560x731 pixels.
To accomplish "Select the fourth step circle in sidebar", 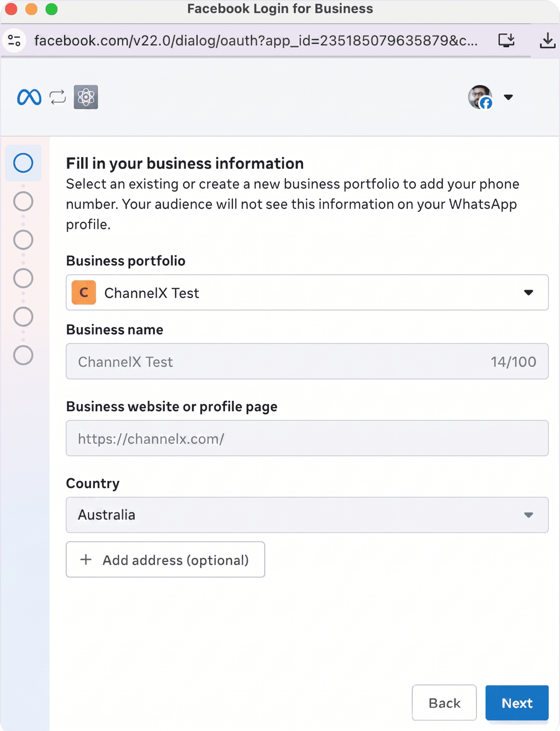I will click(23, 278).
